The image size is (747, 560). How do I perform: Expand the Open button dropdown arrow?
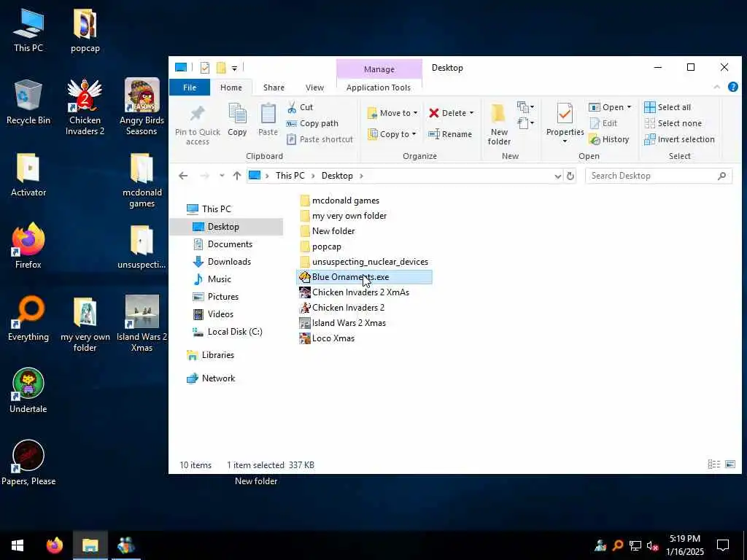tap(629, 107)
